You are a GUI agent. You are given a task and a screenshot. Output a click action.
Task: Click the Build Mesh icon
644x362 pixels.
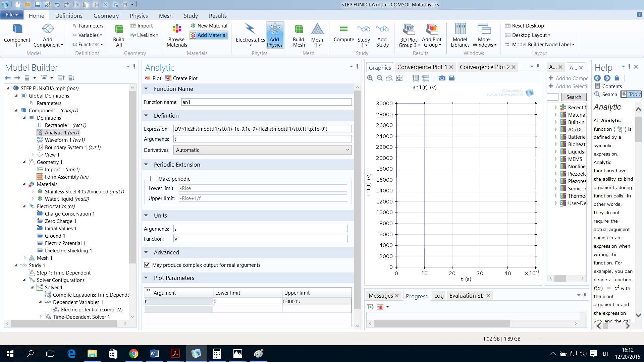point(299,35)
